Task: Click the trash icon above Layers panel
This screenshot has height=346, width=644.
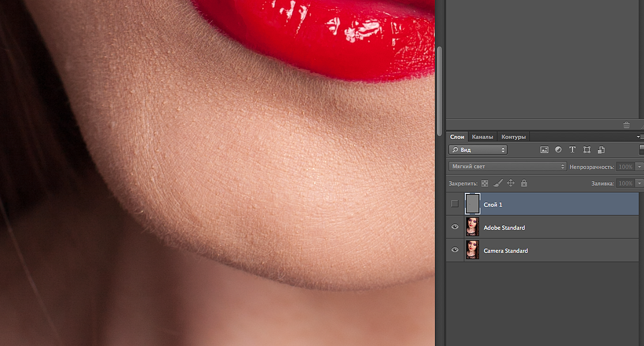Action: coord(626,125)
